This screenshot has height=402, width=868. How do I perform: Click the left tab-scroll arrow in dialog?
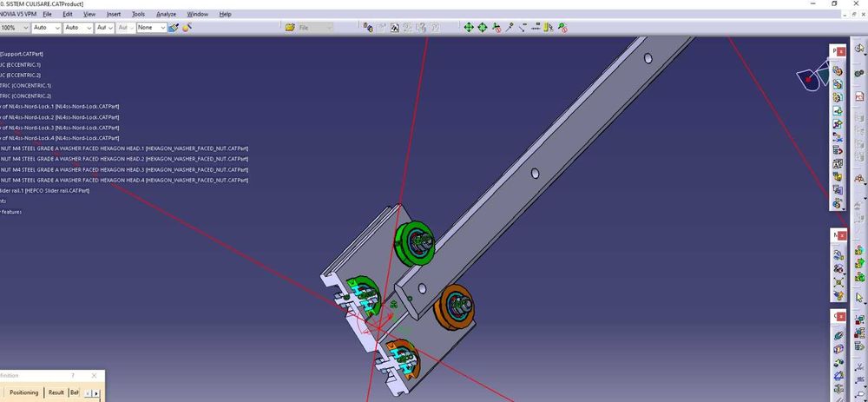pyautogui.click(x=88, y=393)
